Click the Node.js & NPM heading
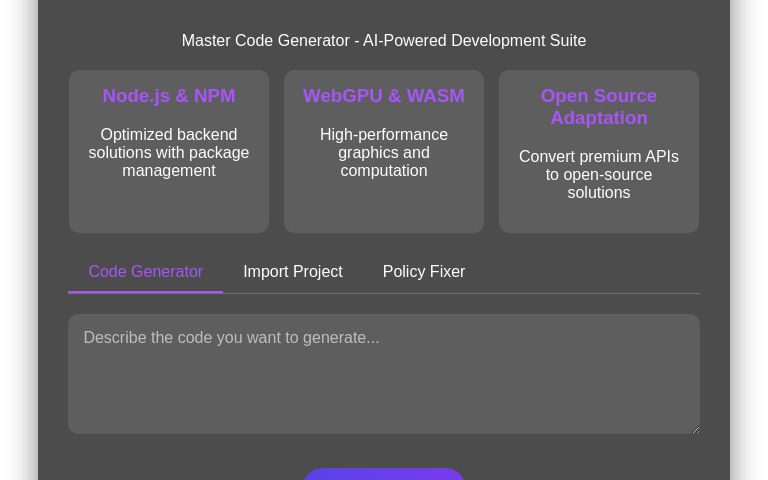The image size is (768, 480). click(169, 96)
